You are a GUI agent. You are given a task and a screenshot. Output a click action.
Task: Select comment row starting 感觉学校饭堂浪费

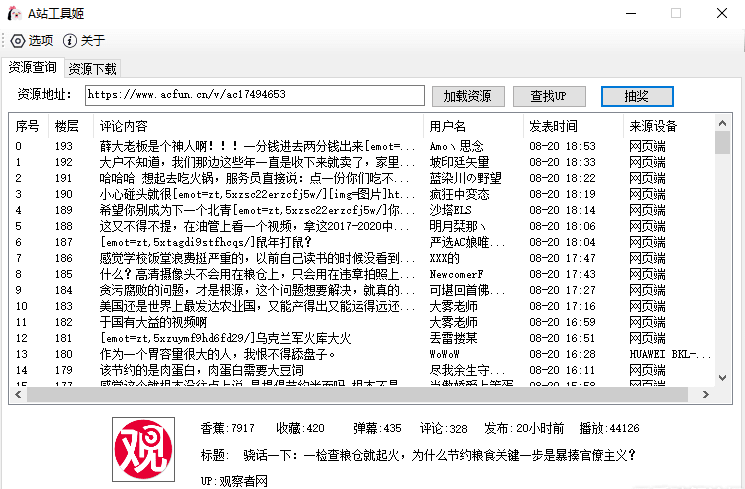[362, 259]
